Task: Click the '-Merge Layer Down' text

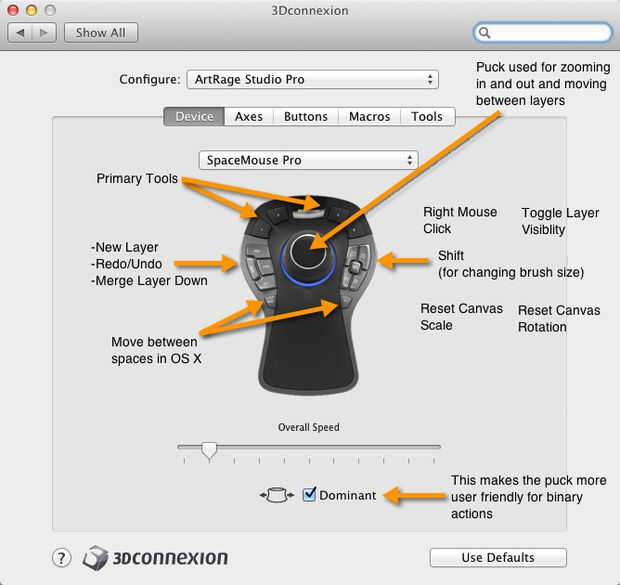Action: pyautogui.click(x=149, y=281)
